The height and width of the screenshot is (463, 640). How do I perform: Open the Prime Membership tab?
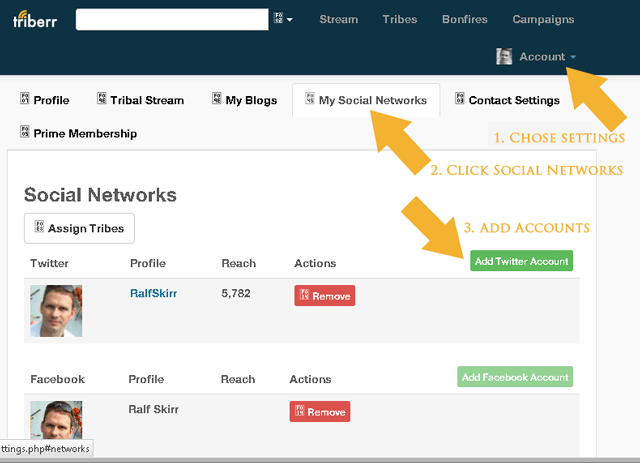[x=78, y=133]
